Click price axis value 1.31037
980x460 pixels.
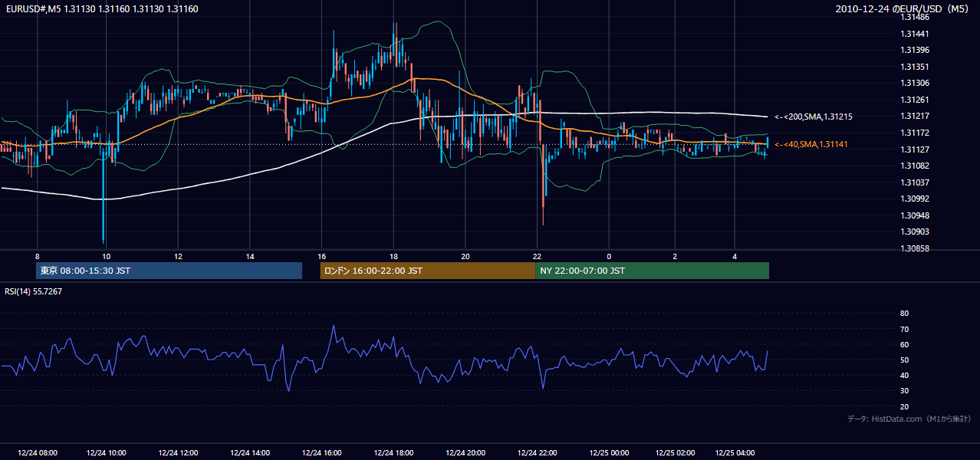click(914, 182)
